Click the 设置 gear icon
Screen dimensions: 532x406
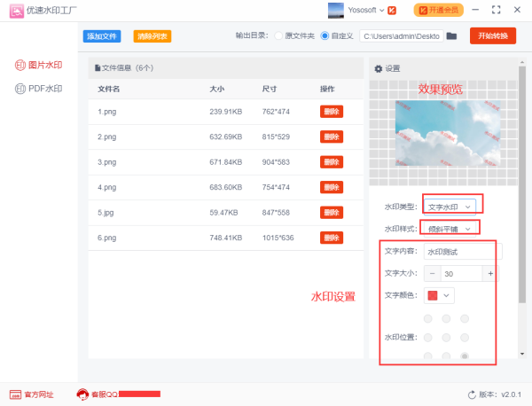pos(379,68)
